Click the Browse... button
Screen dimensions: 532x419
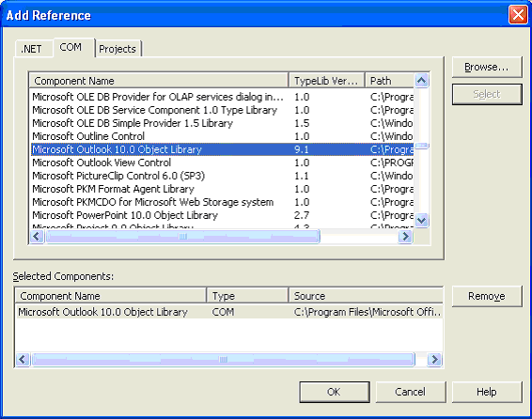(x=487, y=67)
